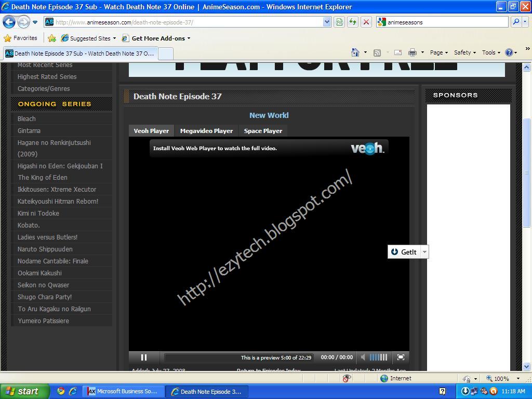Launch Chrome from the quick launch bar

click(61, 391)
